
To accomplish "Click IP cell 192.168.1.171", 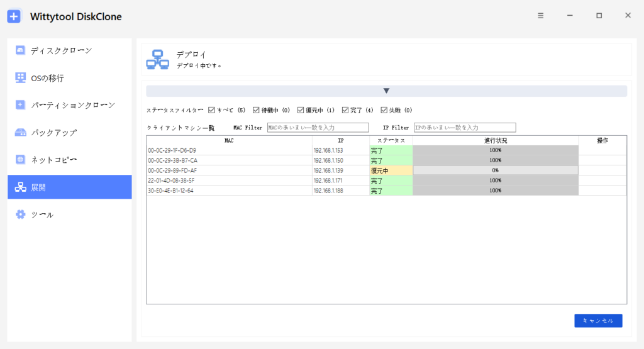I will pos(341,180).
